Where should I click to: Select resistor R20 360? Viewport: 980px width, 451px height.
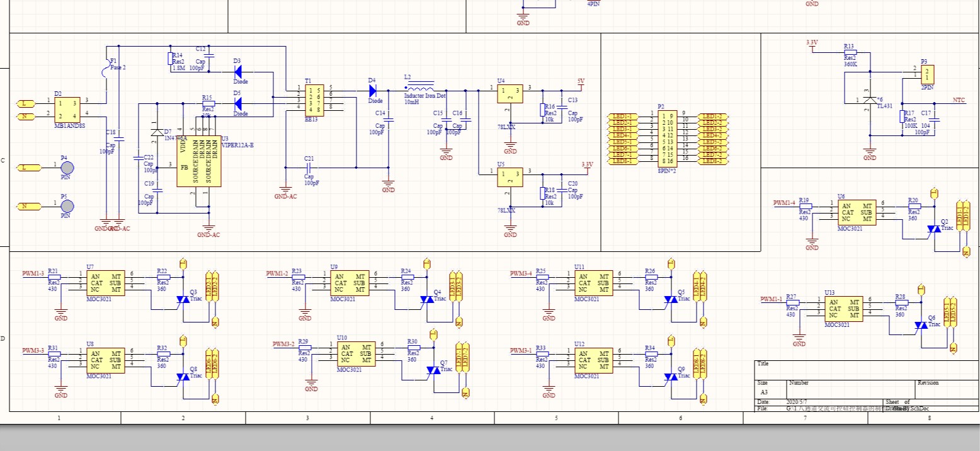pyautogui.click(x=914, y=206)
